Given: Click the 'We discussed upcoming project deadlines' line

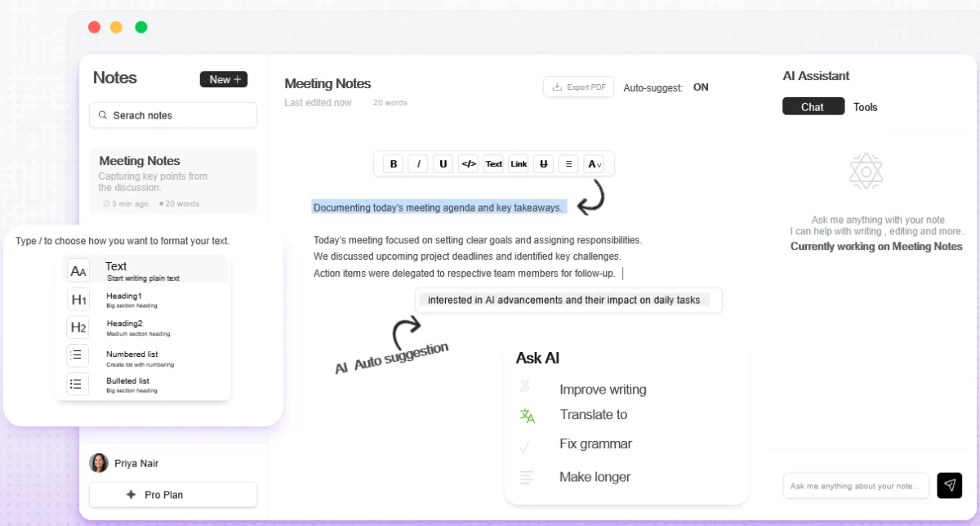Looking at the screenshot, I should tap(467, 256).
